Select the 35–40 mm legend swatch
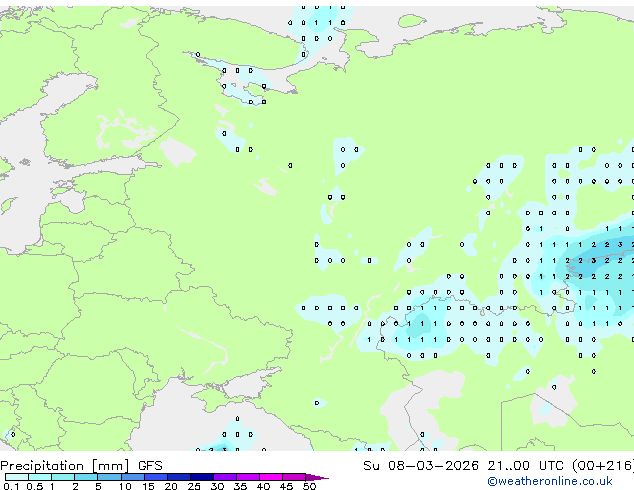 point(248,477)
